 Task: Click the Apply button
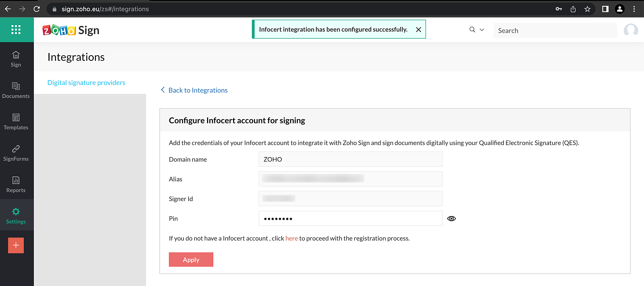[x=191, y=260]
